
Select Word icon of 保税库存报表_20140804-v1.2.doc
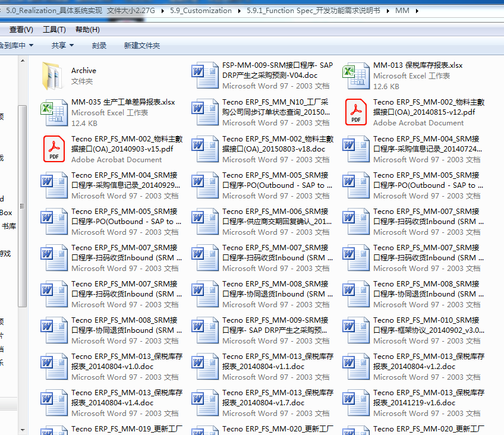pyautogui.click(x=356, y=367)
